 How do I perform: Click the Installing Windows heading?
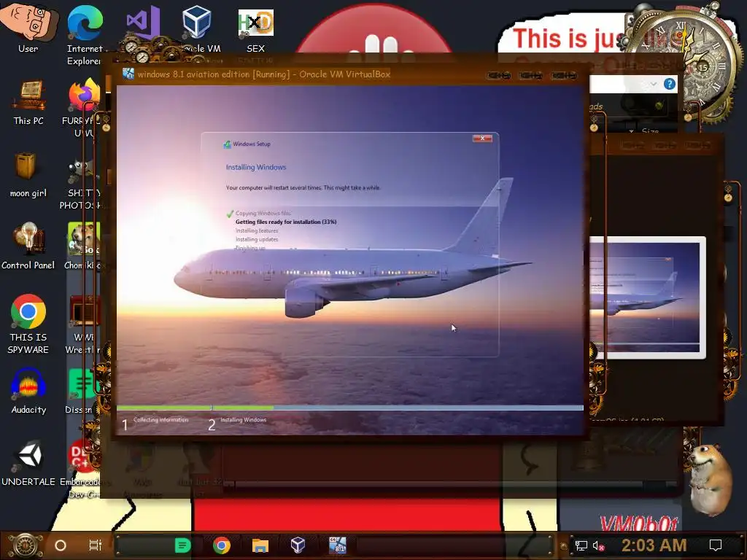(256, 167)
